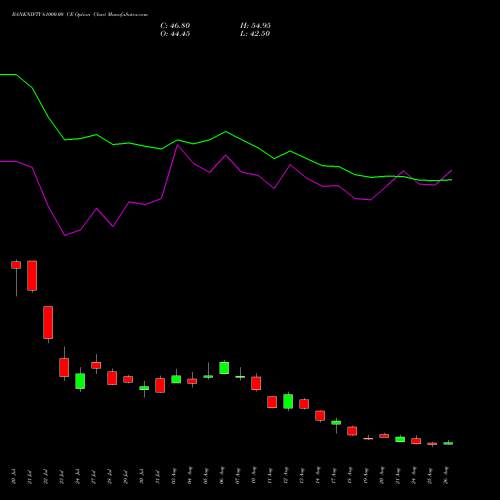Click the last green candle above 26 Aug
500x500 pixels.
448,443
